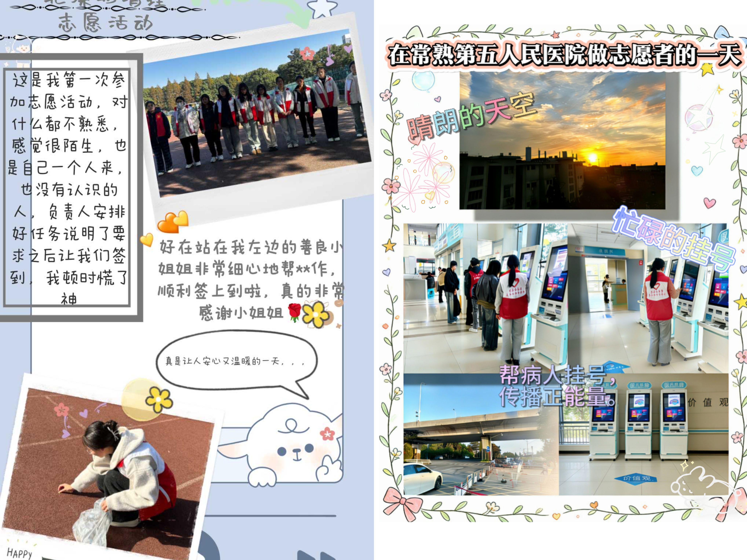The image size is (747, 560).
Task: Select the framed text box starting "这是我第一次参加志愿活动"
Action: (67, 188)
